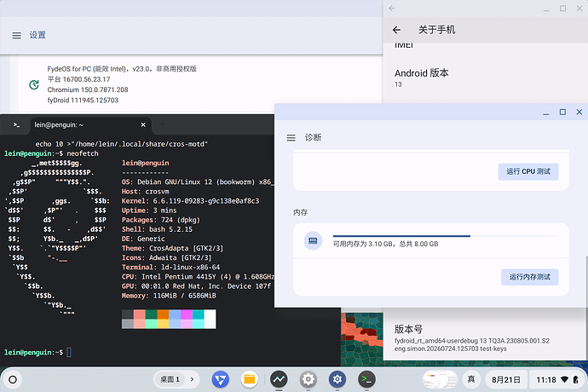Click the terminal prompt input cursor
The width and height of the screenshot is (588, 392).
click(69, 352)
